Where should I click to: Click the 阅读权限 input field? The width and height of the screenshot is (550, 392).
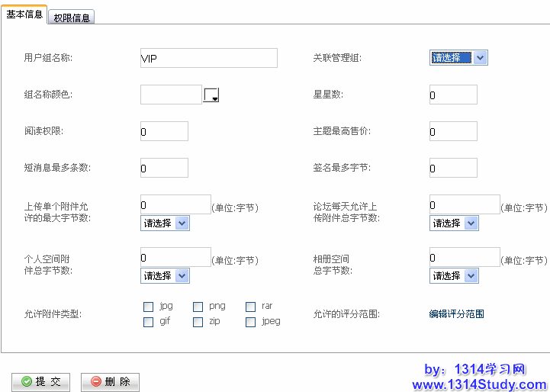164,131
